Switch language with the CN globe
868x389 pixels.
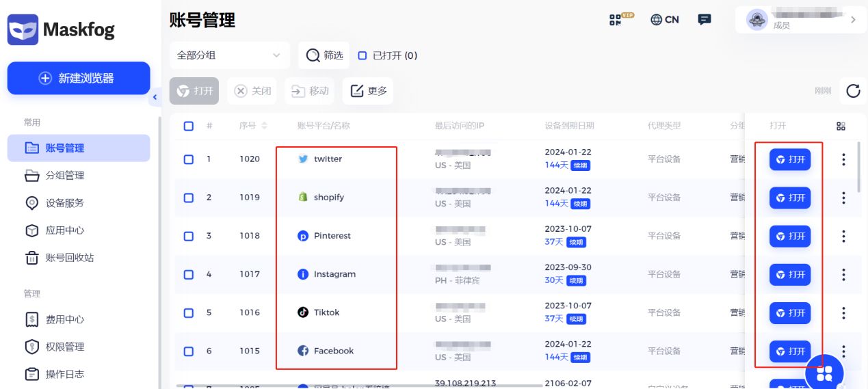point(665,20)
